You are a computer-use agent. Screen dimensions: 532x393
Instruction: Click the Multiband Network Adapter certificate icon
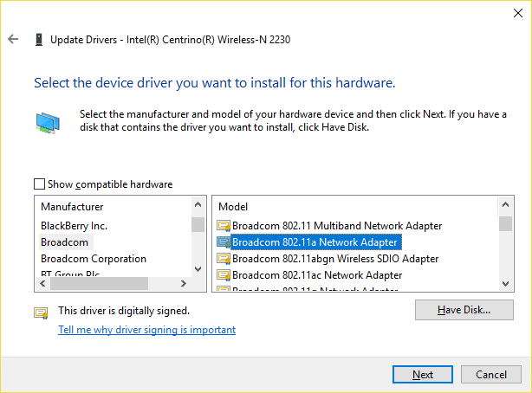click(224, 226)
